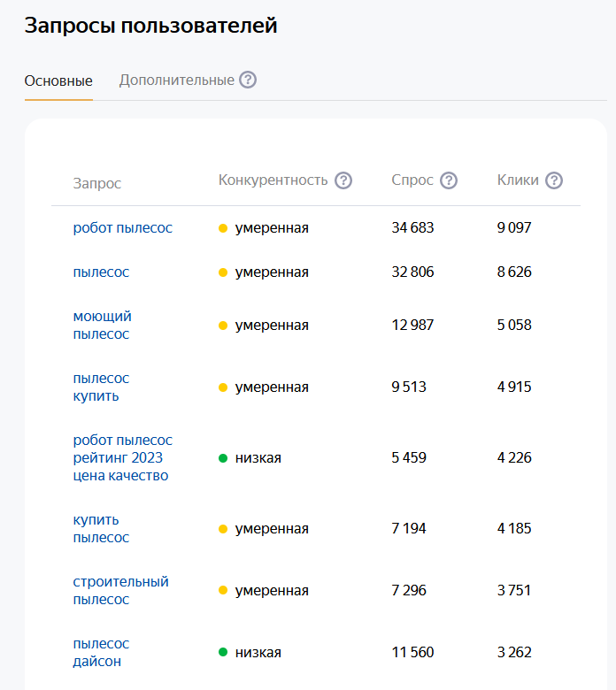
Task: Select clicks value 5 058
Action: click(x=514, y=325)
